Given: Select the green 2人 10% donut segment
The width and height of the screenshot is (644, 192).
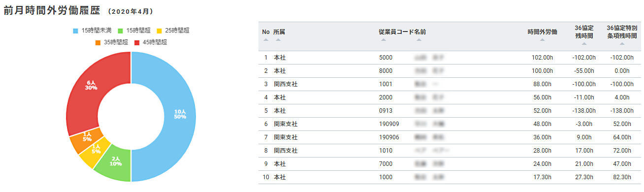Looking at the screenshot, I should [115, 161].
